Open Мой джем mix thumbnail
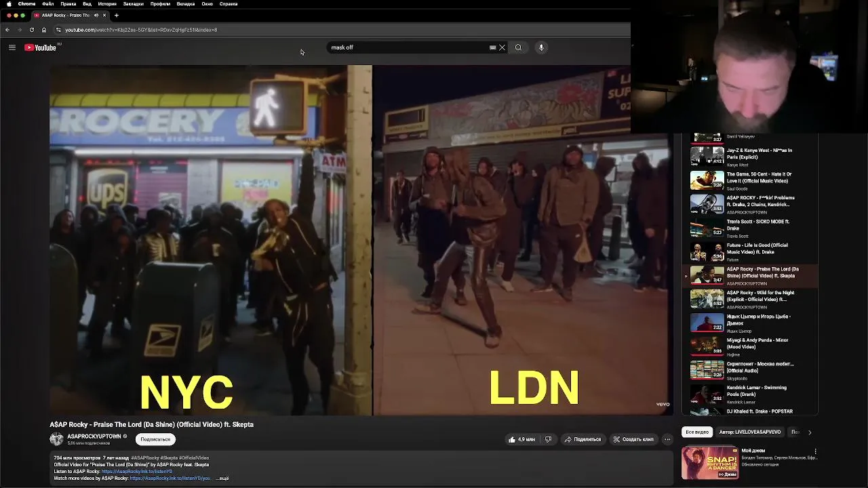This screenshot has width=868, height=488. [709, 462]
